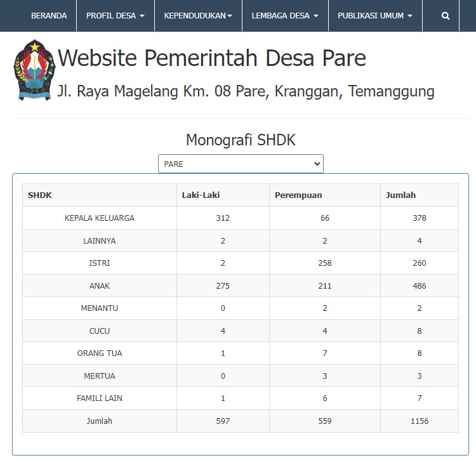Open the Beranda menu item
476x460 pixels.
pos(49,16)
